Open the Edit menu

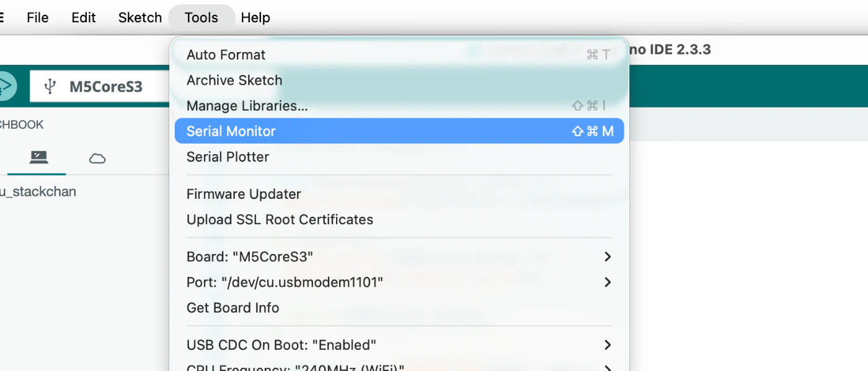tap(84, 17)
